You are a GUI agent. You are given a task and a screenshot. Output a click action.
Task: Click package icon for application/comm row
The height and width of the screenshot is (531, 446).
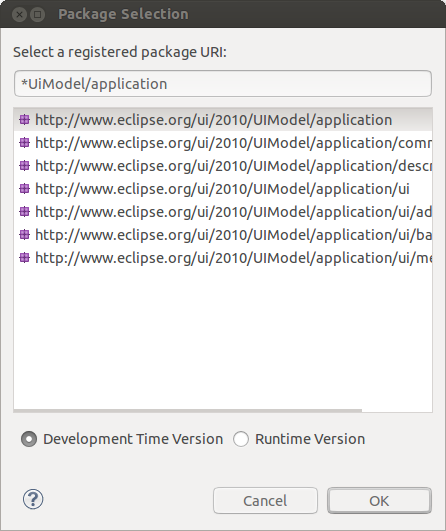tap(24, 143)
